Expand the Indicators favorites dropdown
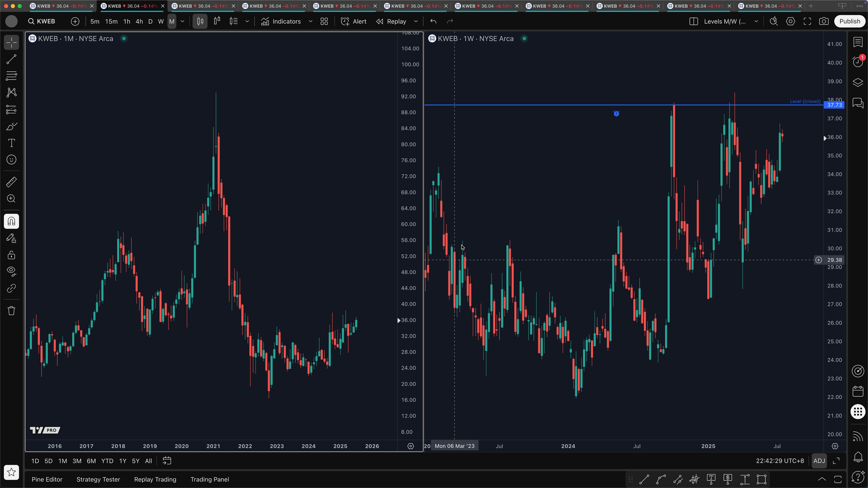868x488 pixels. point(311,21)
